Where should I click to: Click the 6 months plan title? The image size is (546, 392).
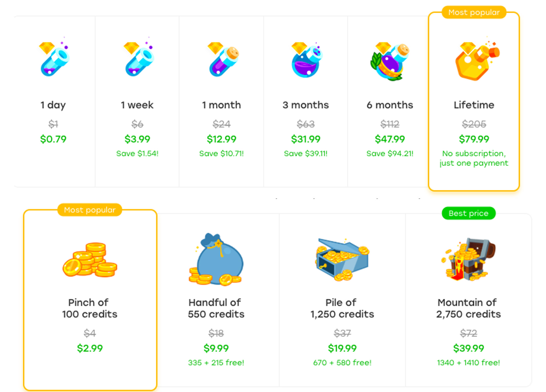click(x=390, y=105)
